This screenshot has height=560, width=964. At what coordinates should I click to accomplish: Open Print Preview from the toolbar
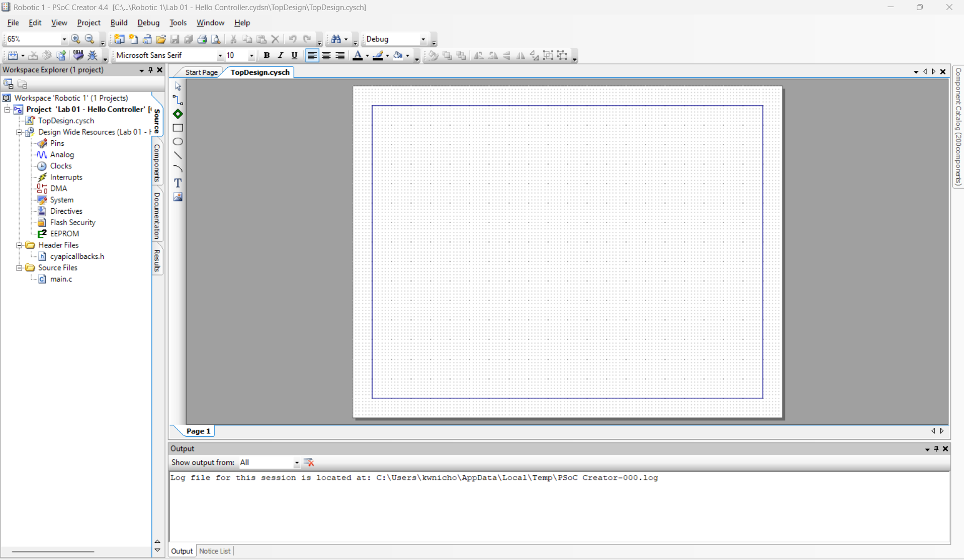(x=216, y=39)
